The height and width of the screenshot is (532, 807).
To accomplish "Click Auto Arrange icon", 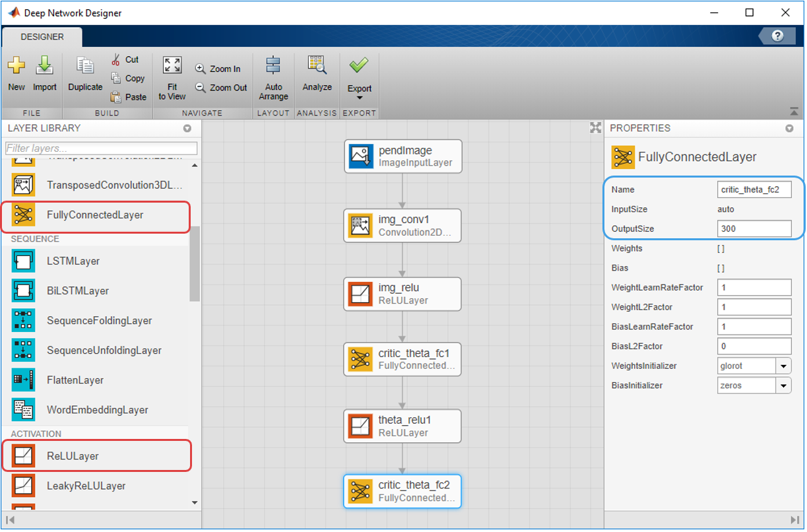I will click(273, 65).
